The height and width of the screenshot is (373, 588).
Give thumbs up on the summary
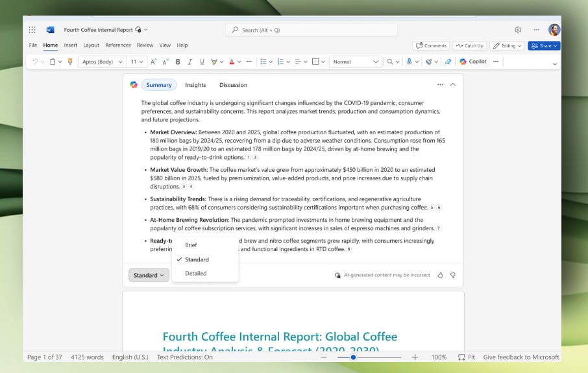coord(440,275)
